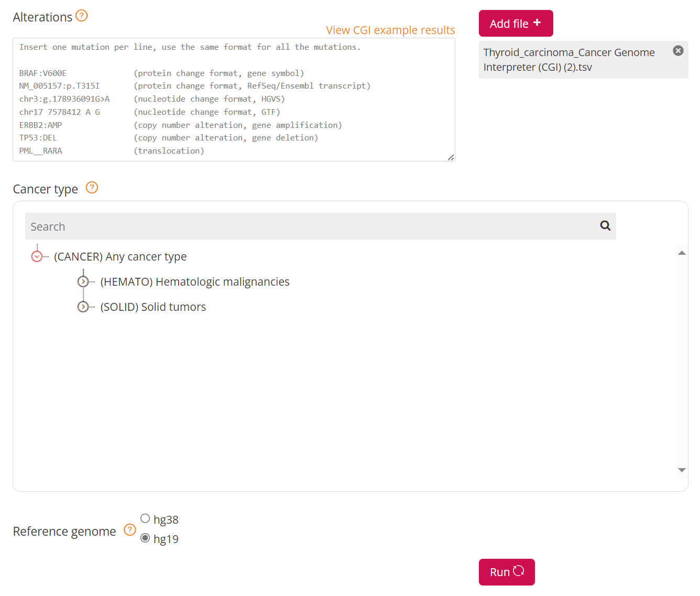Click into the alterations text area
The height and width of the screenshot is (596, 700).
click(234, 100)
